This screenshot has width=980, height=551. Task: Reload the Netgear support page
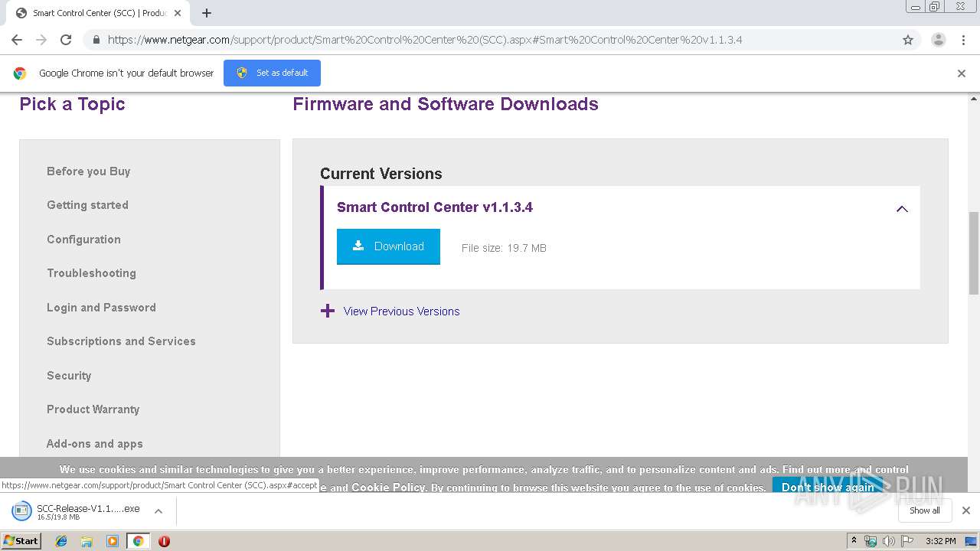tap(66, 40)
